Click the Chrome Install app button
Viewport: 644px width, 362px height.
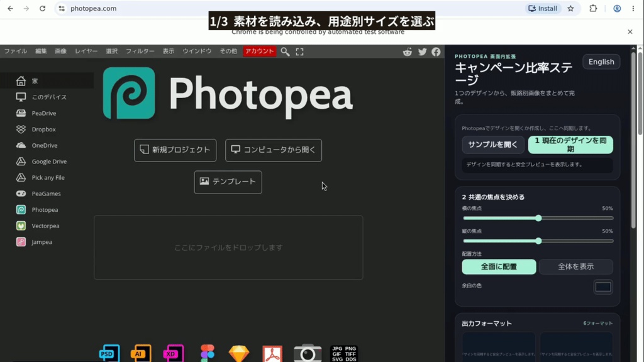tap(543, 8)
